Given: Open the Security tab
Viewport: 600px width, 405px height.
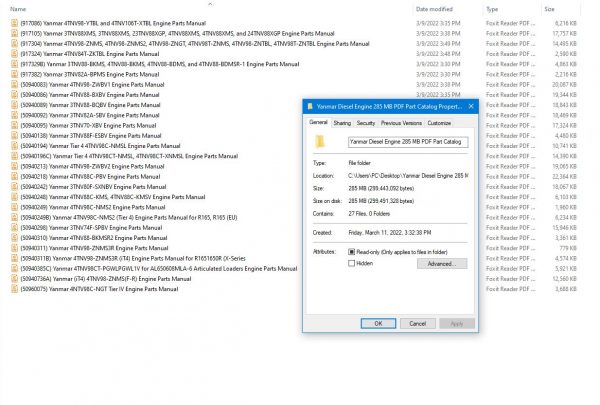Looking at the screenshot, I should [x=366, y=123].
